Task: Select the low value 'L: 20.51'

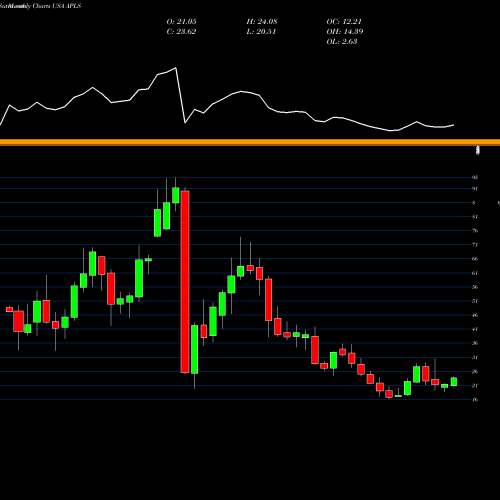Action: click(x=261, y=32)
